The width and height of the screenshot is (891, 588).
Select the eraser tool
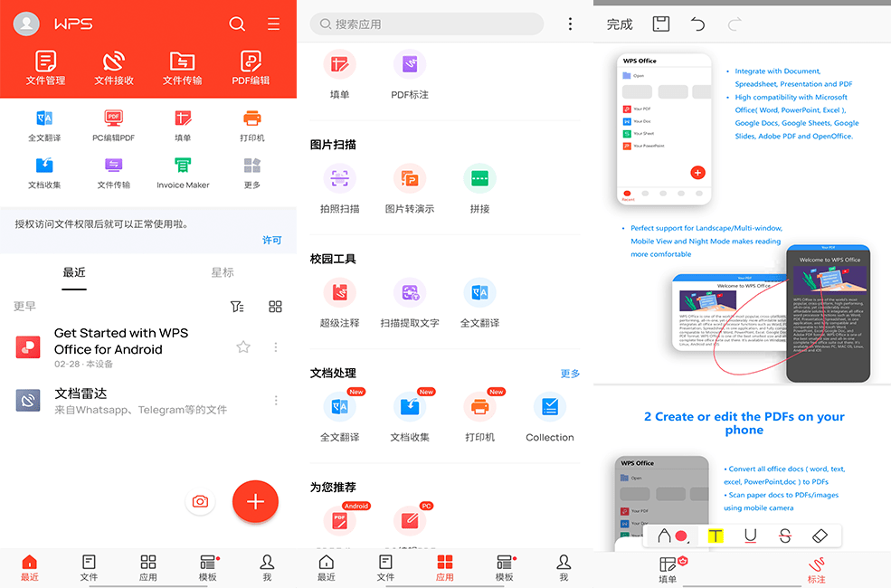tap(820, 536)
